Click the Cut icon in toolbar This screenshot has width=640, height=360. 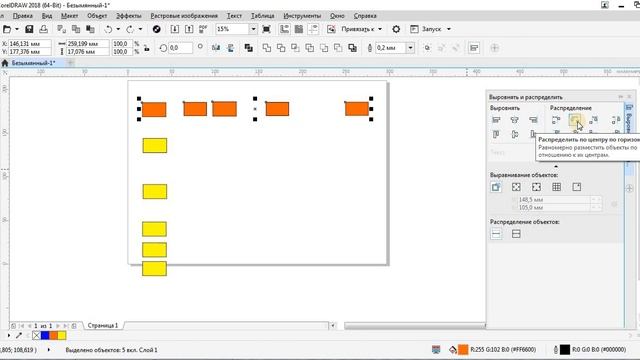(62, 29)
